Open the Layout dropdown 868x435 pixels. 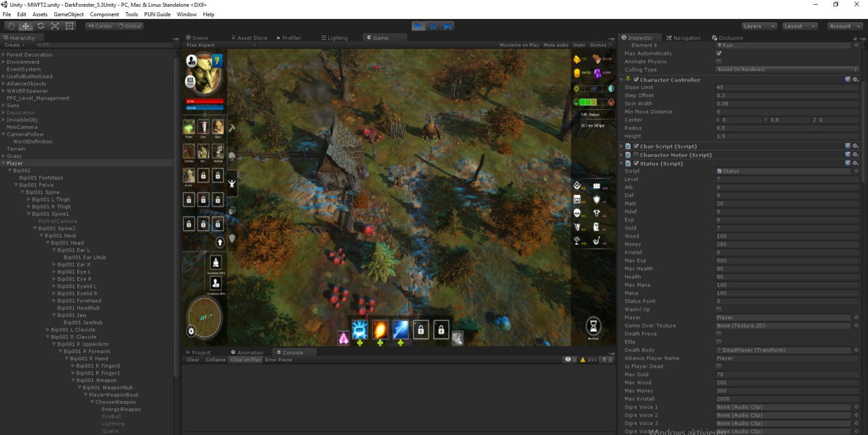(x=799, y=26)
